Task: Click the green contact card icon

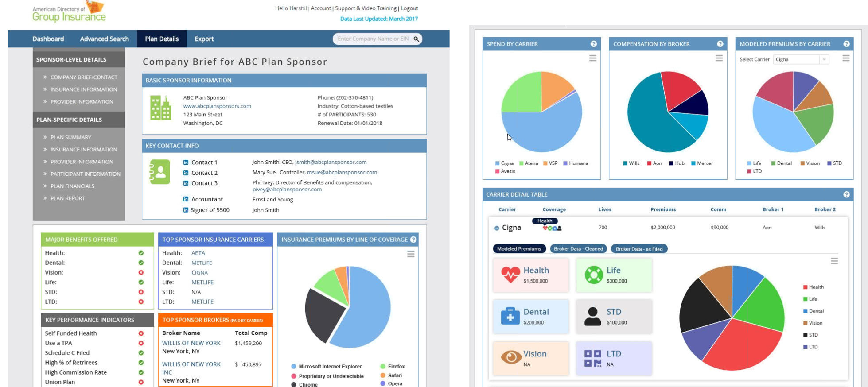Action: (160, 172)
